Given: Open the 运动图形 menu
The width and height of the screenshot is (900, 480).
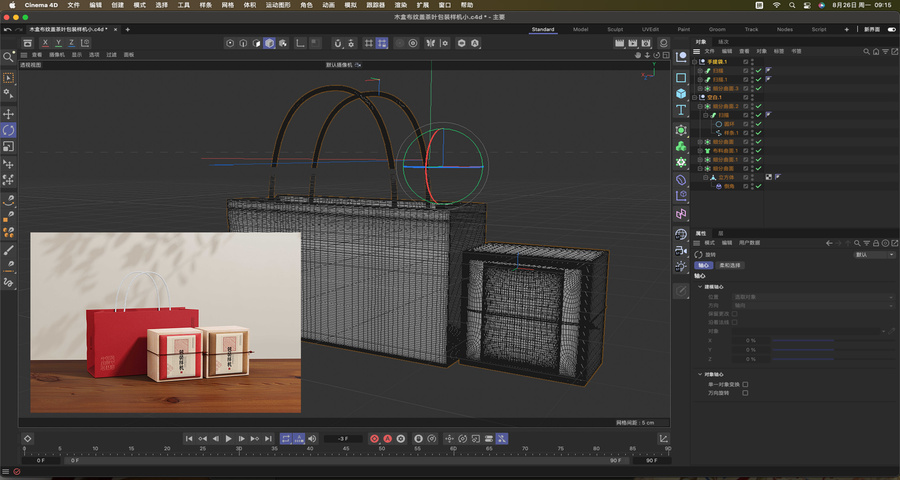Looking at the screenshot, I should click(278, 5).
